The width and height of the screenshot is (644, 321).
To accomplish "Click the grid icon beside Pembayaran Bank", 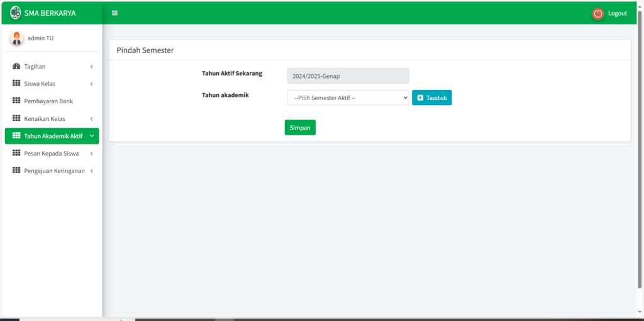I will [x=16, y=101].
